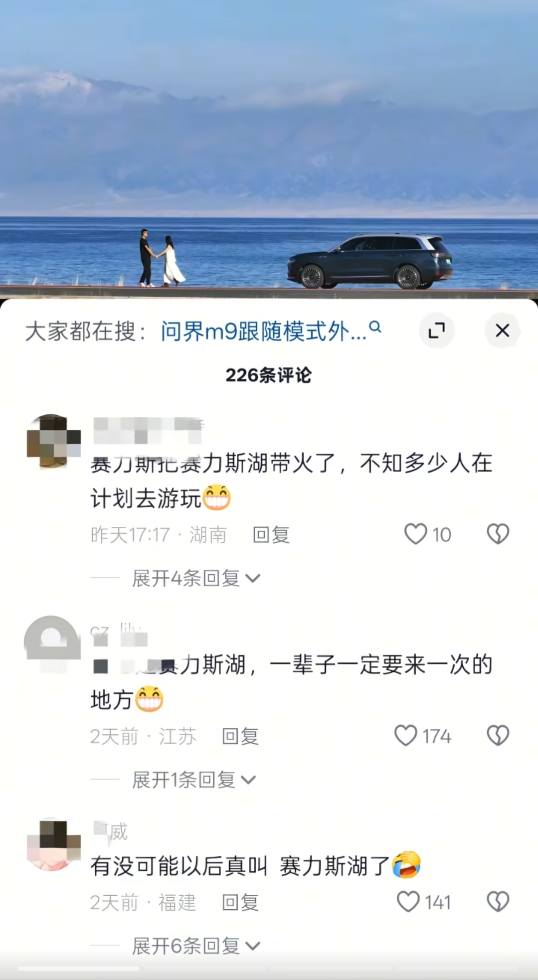Like the comment with 174 likes

pyautogui.click(x=405, y=736)
